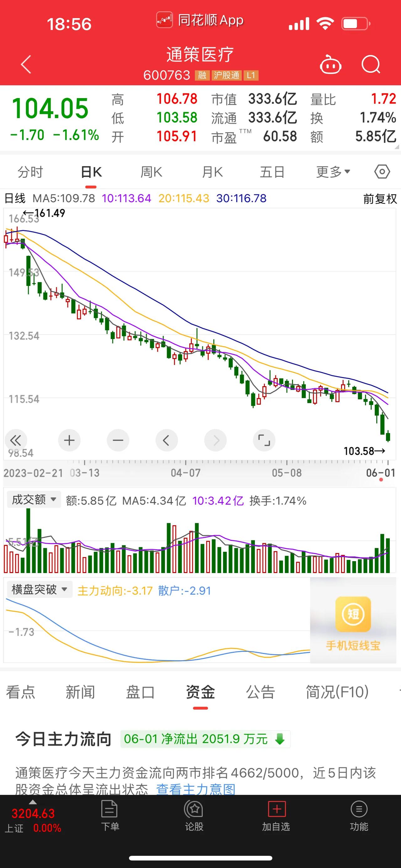This screenshot has width=401, height=868.
Task: Expand the index bar up arrow
Action: tap(33, 802)
